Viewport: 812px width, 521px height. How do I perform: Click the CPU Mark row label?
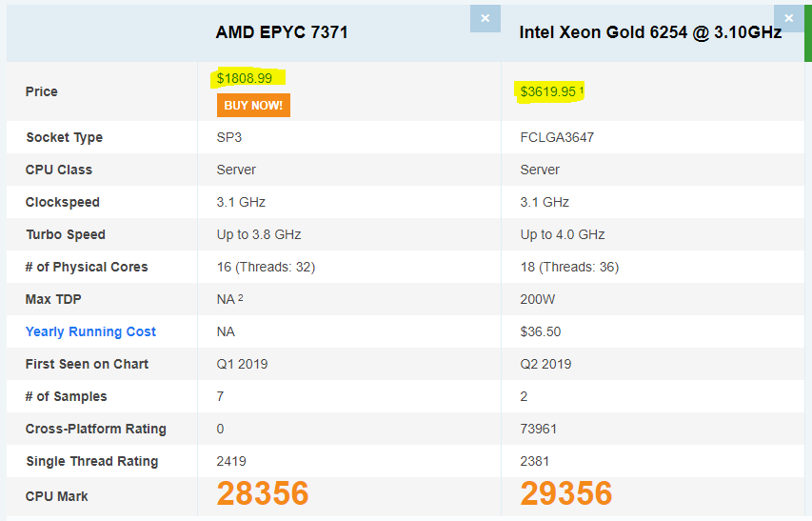[58, 495]
